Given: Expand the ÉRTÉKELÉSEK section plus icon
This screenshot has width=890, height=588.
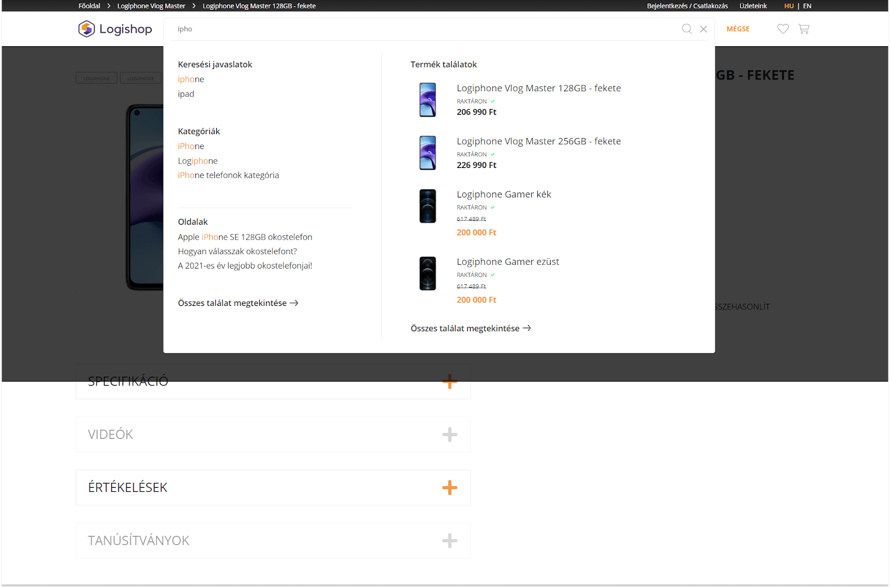Looking at the screenshot, I should pos(449,488).
